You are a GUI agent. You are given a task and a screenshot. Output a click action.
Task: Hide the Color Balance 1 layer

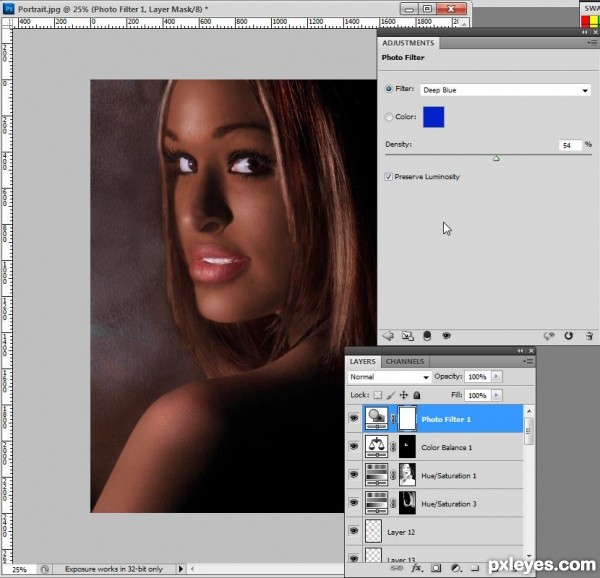click(x=354, y=446)
